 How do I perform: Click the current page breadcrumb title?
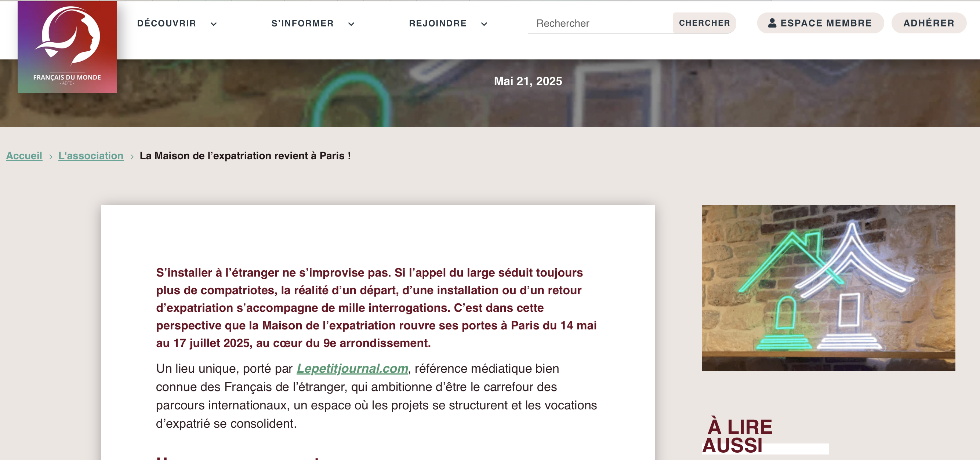click(x=245, y=156)
